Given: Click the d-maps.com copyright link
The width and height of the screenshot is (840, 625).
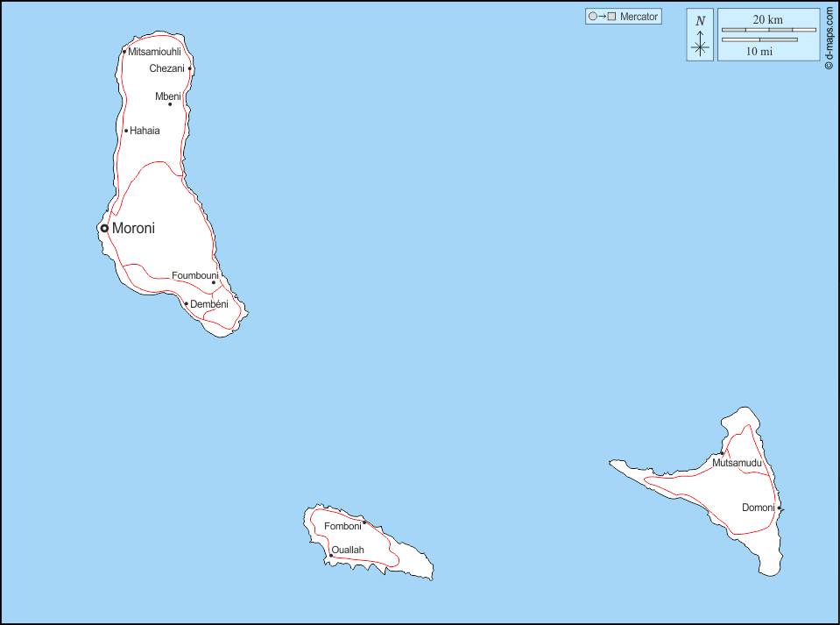Looking at the screenshot, I should click(829, 35).
